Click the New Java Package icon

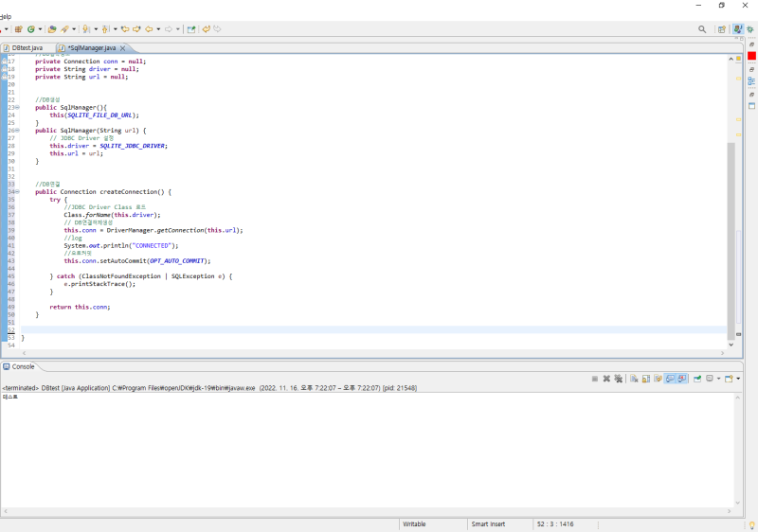point(18,29)
